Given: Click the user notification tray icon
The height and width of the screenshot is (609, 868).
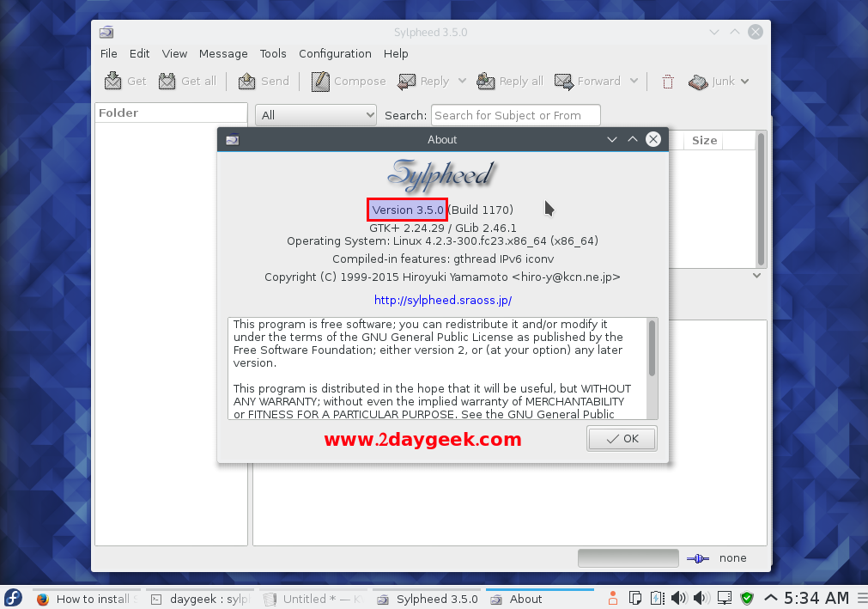Looking at the screenshot, I should [613, 598].
